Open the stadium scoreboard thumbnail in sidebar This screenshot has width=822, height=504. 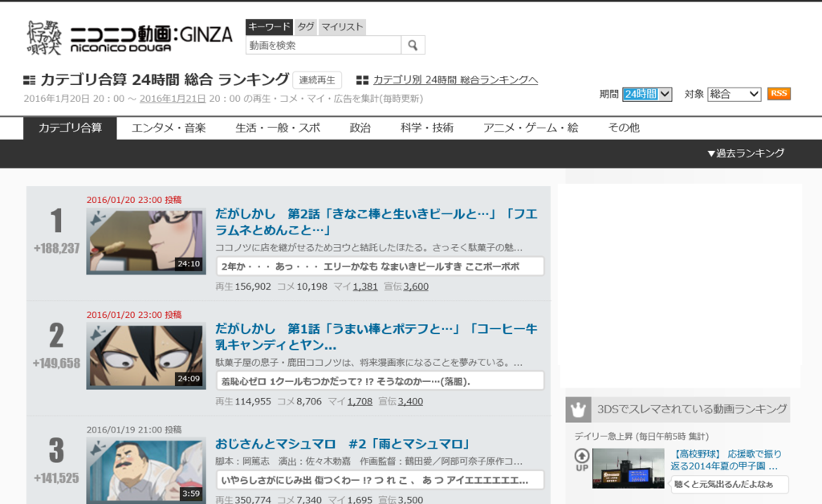pyautogui.click(x=628, y=469)
